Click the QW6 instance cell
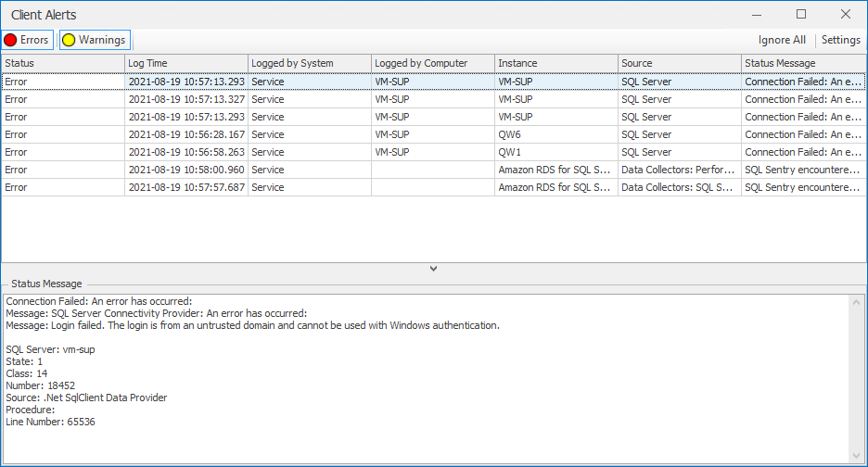The height and width of the screenshot is (467, 868). pos(556,134)
